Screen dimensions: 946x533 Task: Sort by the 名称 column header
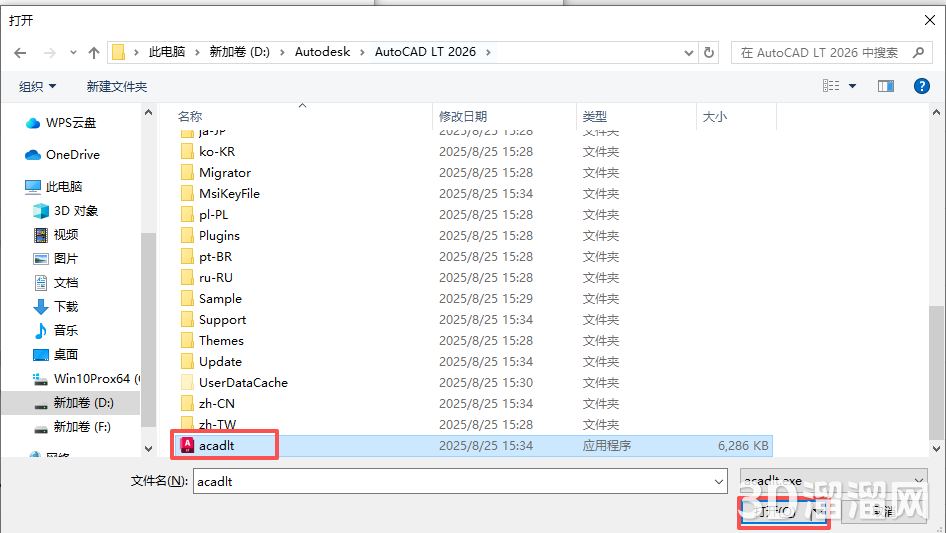coord(190,116)
